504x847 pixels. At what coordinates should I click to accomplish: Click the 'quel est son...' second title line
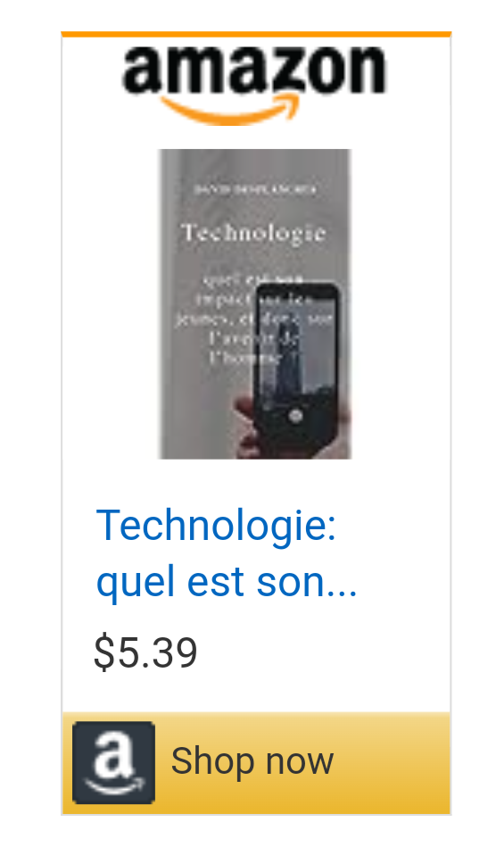point(226,582)
